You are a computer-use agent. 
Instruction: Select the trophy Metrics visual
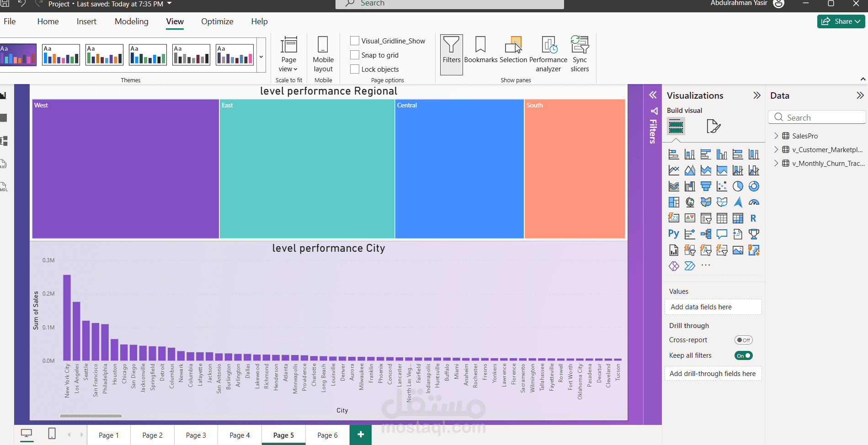tap(754, 234)
